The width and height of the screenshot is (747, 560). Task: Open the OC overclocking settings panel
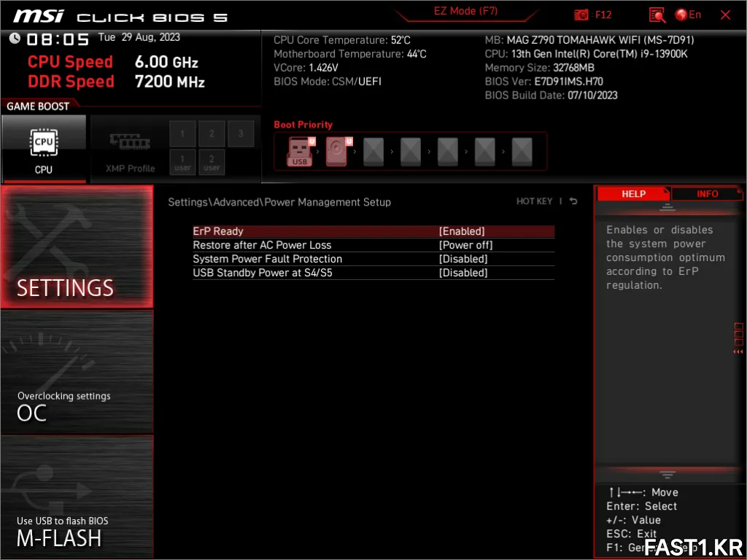[x=77, y=372]
